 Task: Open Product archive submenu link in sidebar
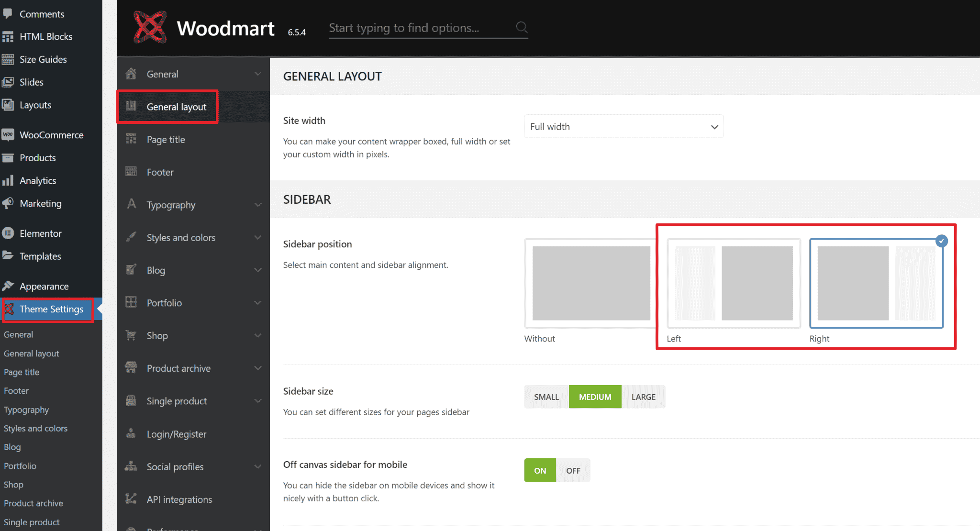click(x=33, y=503)
